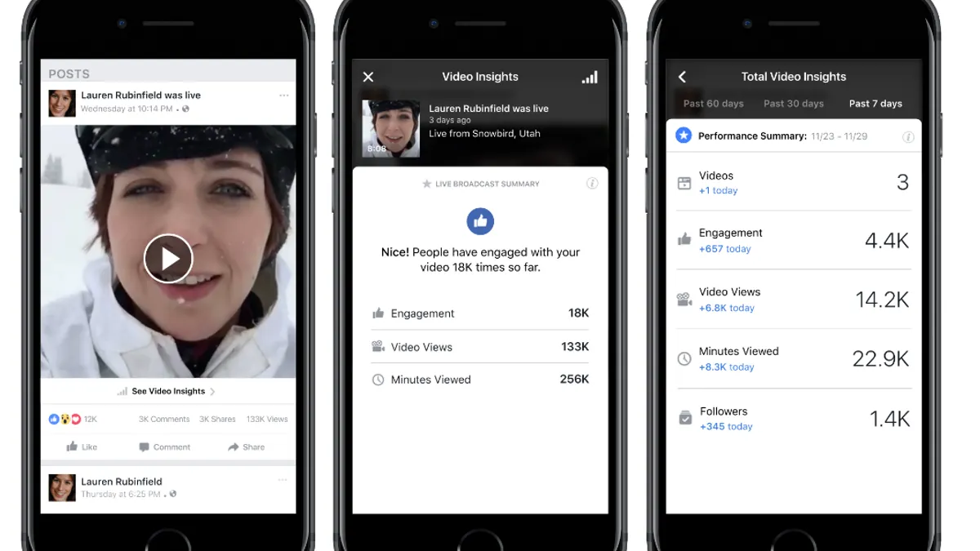Click the clock icon beside Minutes Viewed 256K
This screenshot has height=551, width=980.
click(x=378, y=380)
